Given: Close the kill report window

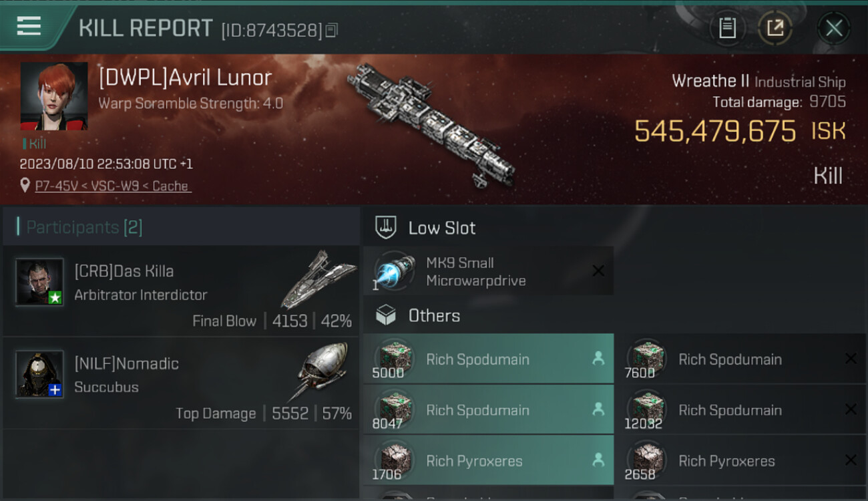Looking at the screenshot, I should tap(833, 28).
